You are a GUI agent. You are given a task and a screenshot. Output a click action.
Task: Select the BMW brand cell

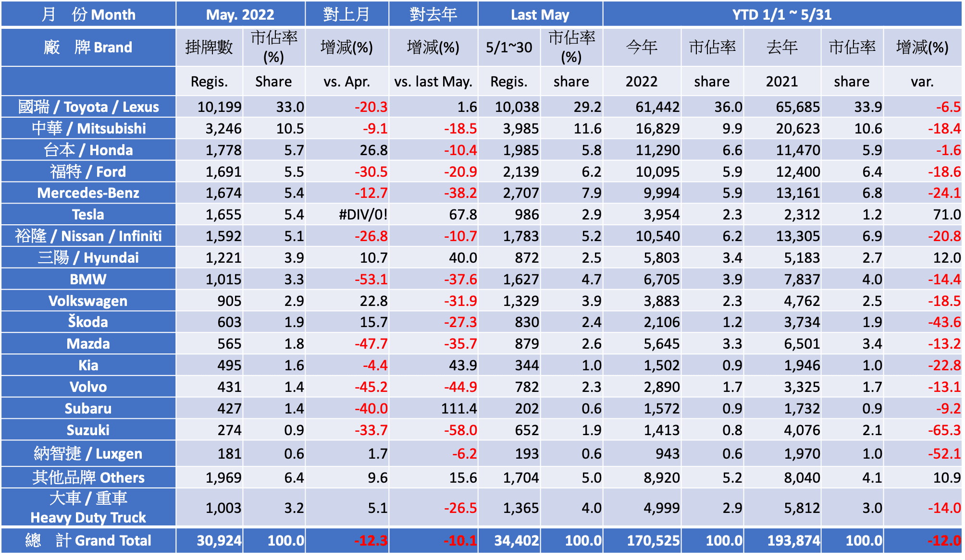[x=88, y=279]
